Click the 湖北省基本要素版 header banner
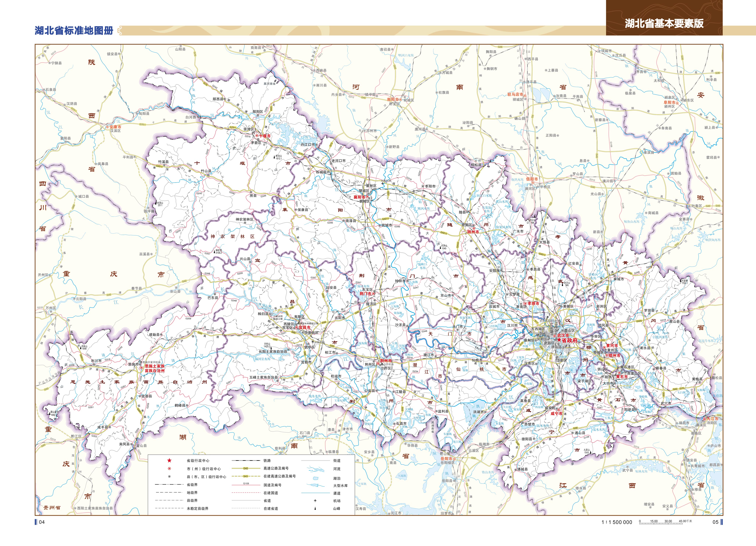 664,23
